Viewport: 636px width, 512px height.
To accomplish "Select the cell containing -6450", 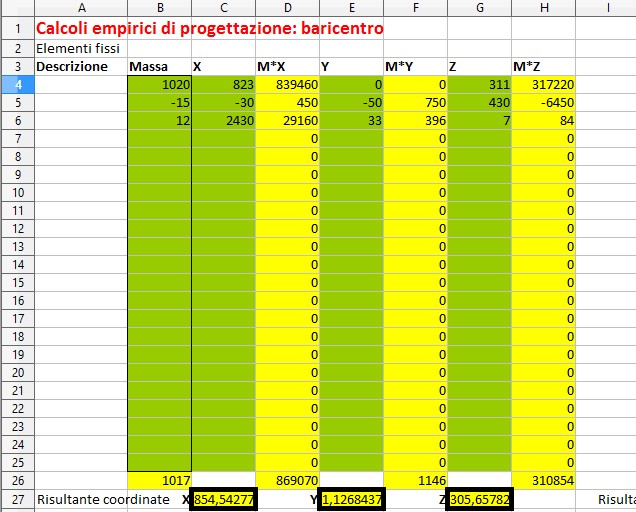I will pyautogui.click(x=544, y=103).
